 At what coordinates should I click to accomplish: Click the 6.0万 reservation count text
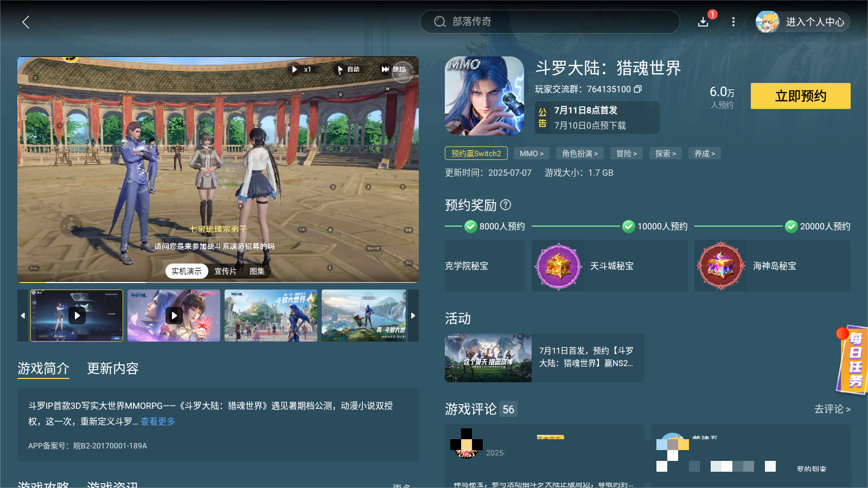click(x=722, y=92)
